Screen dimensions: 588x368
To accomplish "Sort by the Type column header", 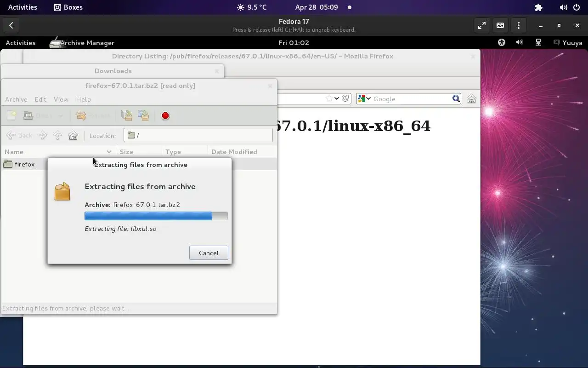I will [185, 152].
